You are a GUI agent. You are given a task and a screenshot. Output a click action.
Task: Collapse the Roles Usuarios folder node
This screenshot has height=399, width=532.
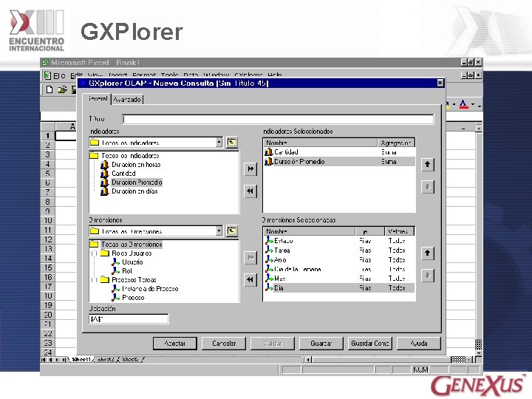point(94,253)
